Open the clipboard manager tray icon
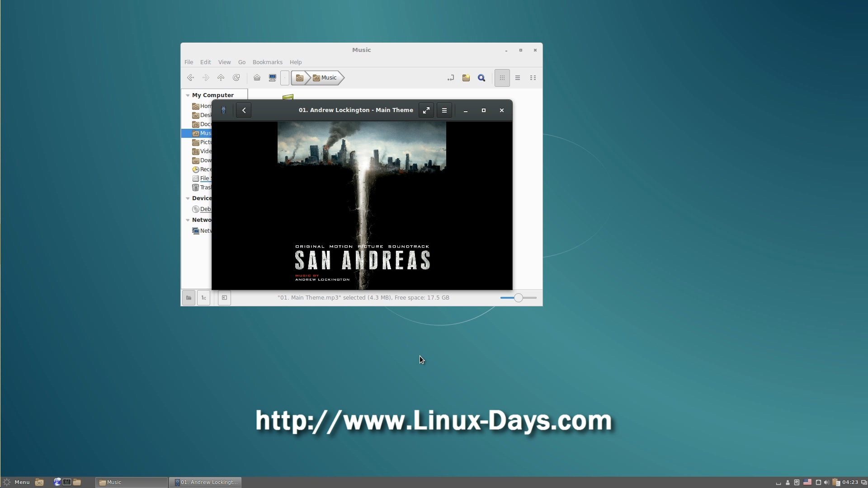Image resolution: width=868 pixels, height=488 pixels. tap(836, 482)
